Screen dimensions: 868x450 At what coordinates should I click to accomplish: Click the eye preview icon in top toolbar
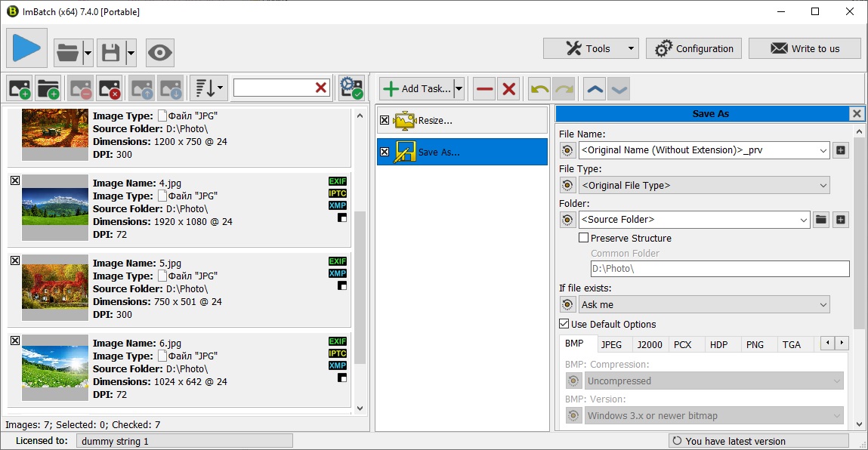pyautogui.click(x=159, y=53)
